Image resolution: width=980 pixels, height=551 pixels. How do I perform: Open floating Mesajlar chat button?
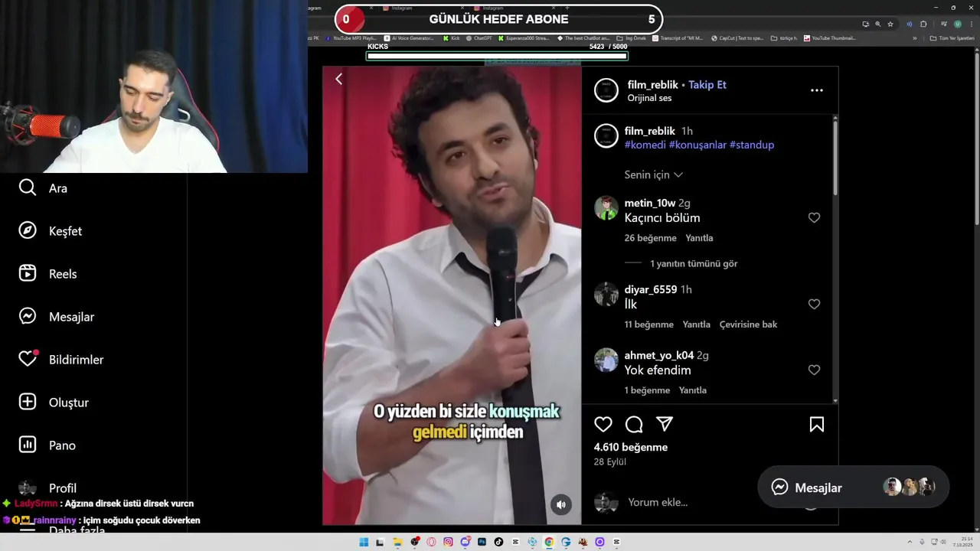(x=853, y=487)
